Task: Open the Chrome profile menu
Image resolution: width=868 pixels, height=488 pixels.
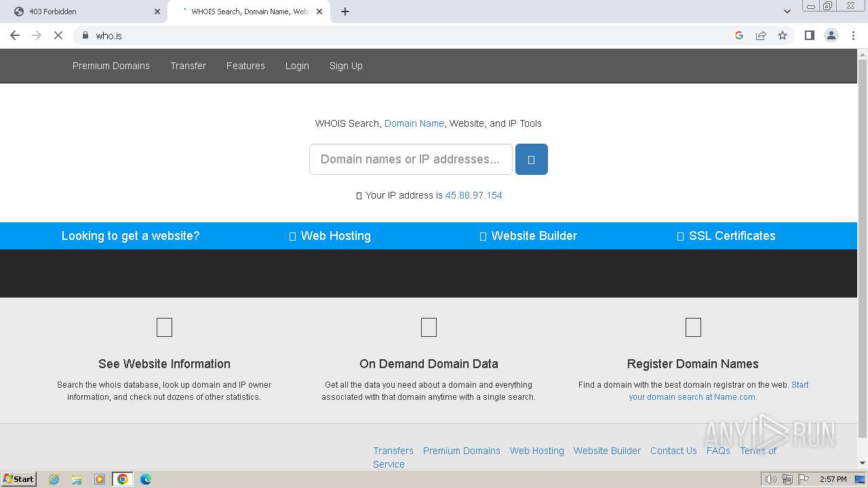Action: coord(831,35)
